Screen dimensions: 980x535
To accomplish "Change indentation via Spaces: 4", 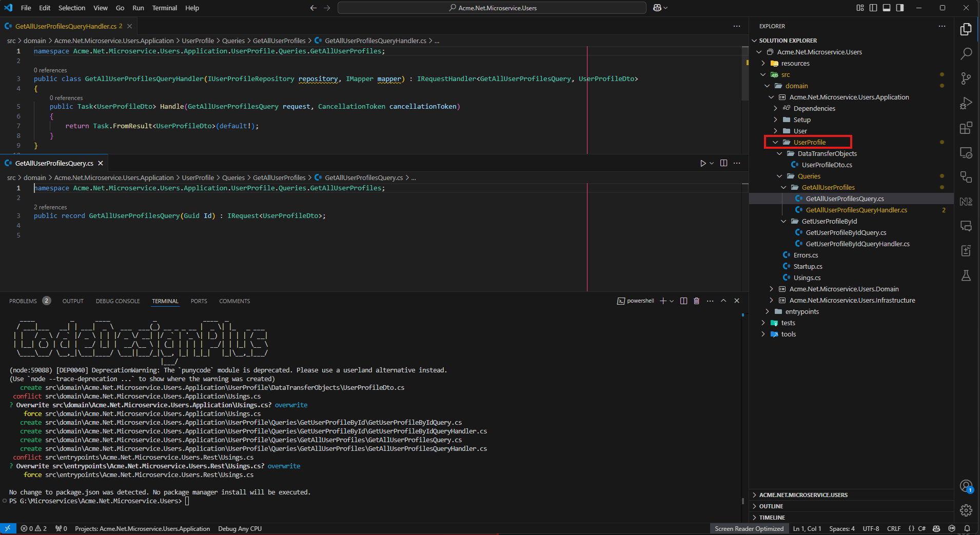I will [841, 528].
